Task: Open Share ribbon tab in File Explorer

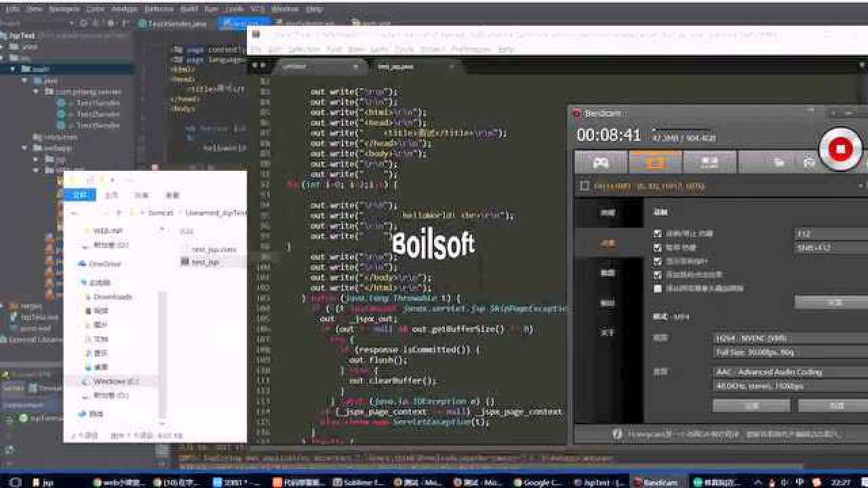Action: pyautogui.click(x=141, y=195)
